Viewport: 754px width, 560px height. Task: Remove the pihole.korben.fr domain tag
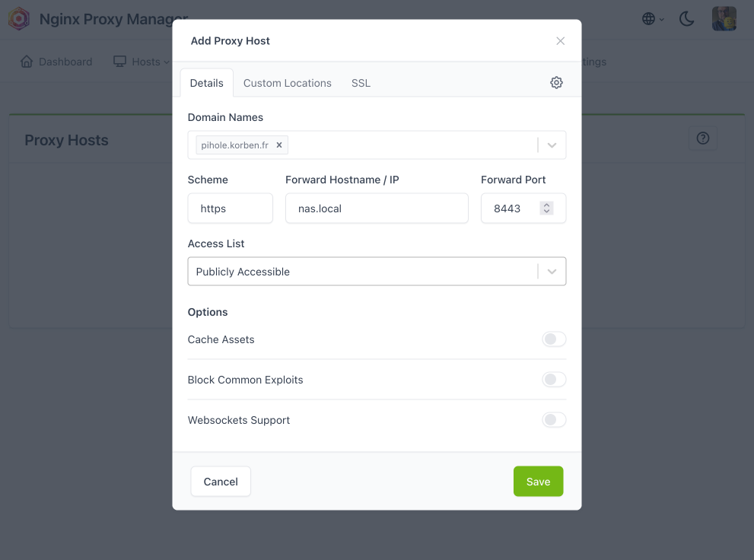click(x=279, y=145)
